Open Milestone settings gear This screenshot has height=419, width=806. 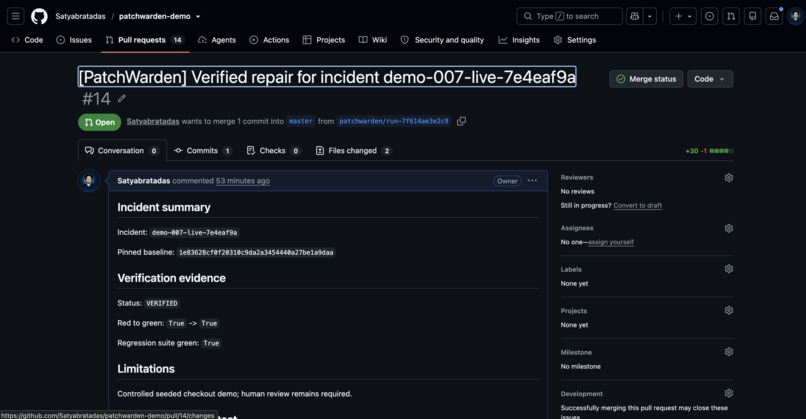728,352
